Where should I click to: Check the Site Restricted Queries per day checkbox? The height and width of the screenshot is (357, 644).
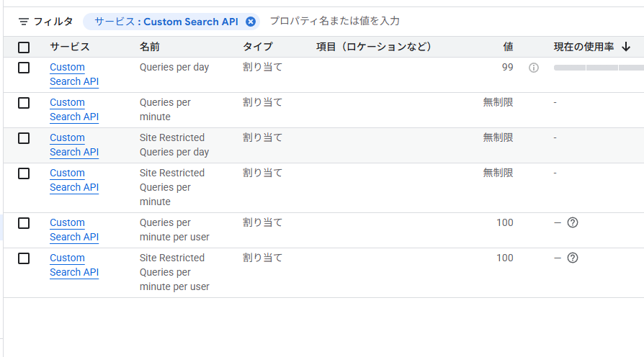(x=24, y=138)
